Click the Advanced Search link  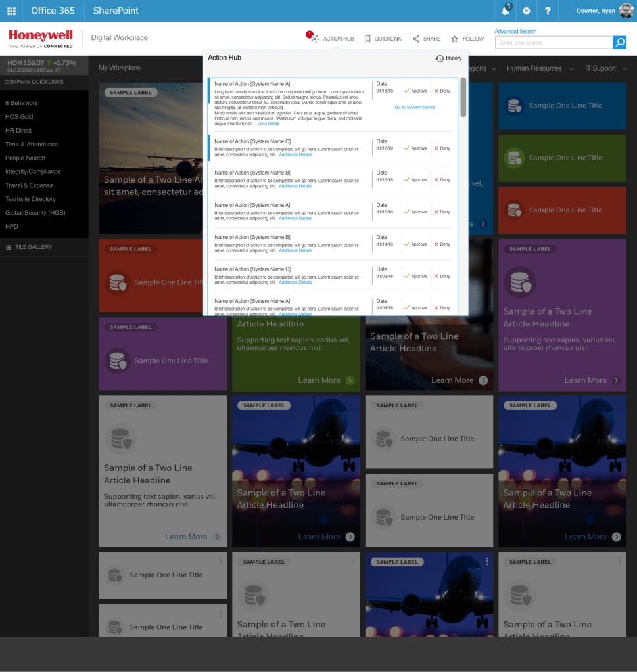tap(515, 32)
